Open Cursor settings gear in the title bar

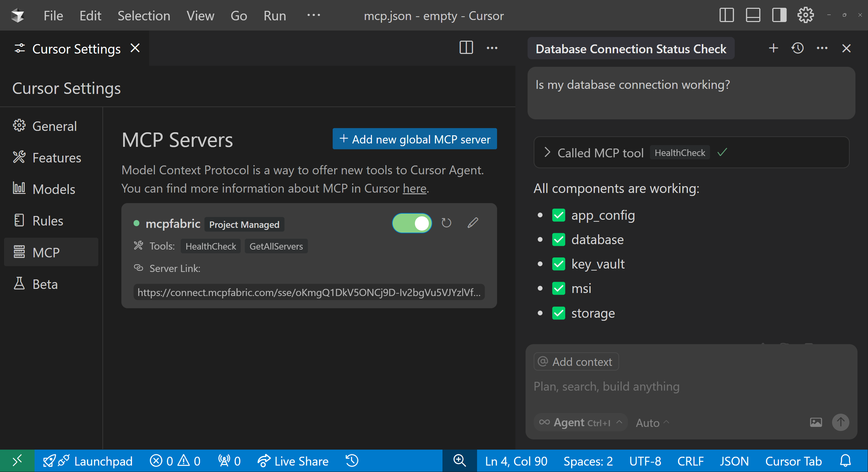pyautogui.click(x=805, y=15)
